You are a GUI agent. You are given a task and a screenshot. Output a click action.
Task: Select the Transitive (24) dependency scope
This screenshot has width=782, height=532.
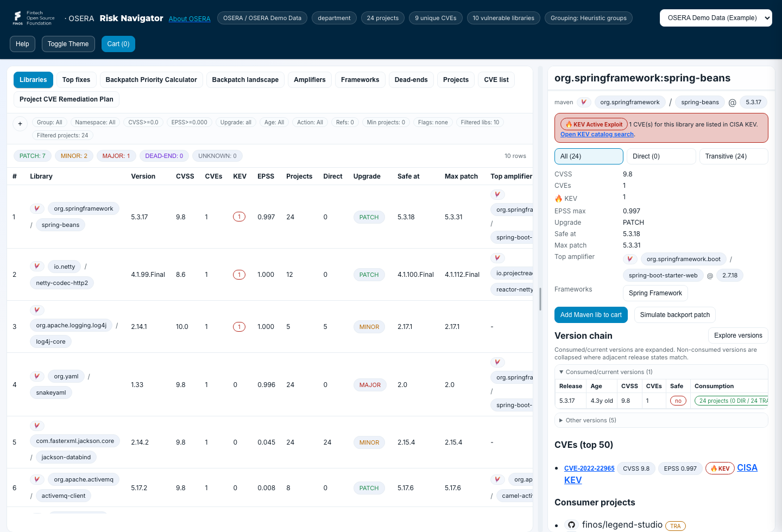(x=734, y=156)
